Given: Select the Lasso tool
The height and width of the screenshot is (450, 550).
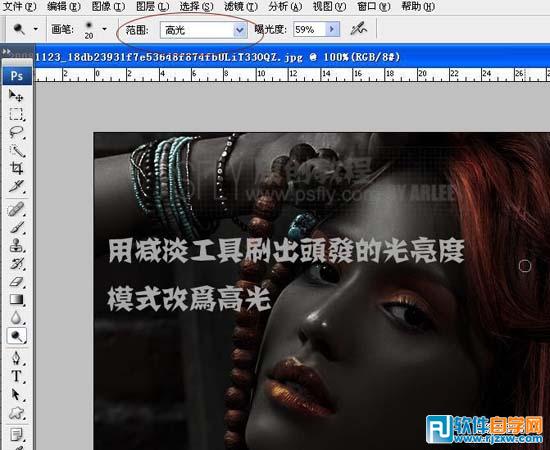Looking at the screenshot, I should 16,132.
